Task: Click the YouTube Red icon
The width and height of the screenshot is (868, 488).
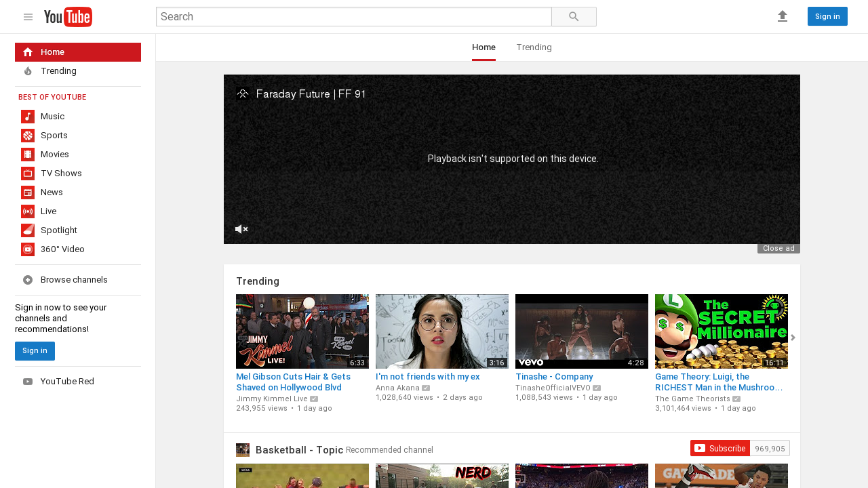Action: click(x=28, y=382)
